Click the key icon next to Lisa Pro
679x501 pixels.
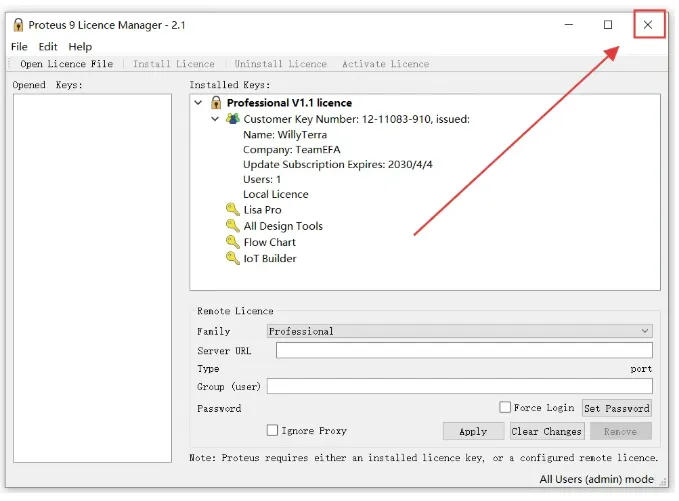233,210
